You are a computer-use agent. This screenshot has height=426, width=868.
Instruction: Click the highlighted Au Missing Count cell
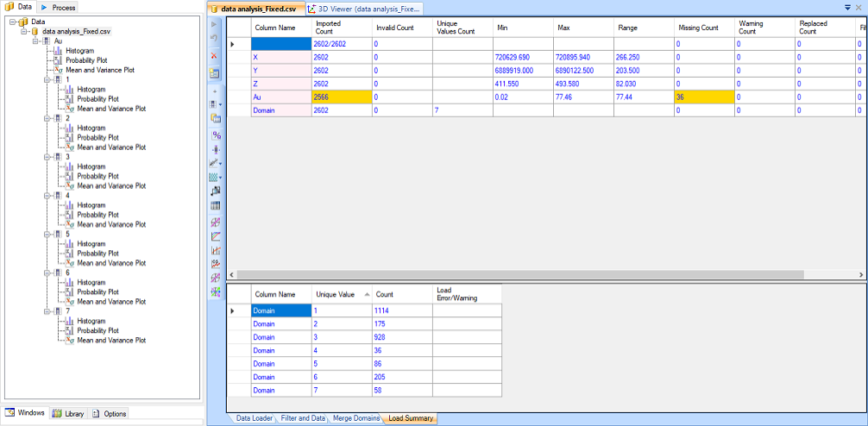[703, 97]
